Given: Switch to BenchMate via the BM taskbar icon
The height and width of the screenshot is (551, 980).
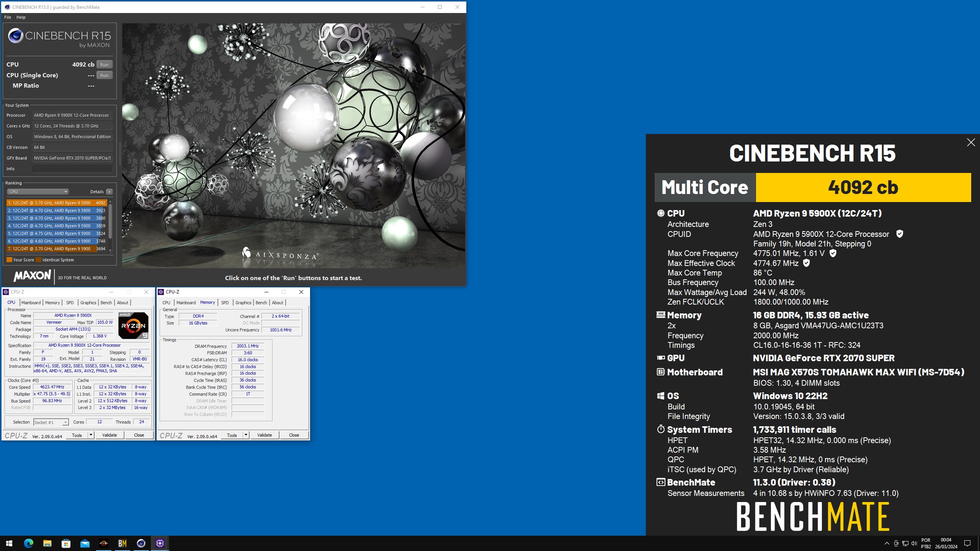Looking at the screenshot, I should coord(122,543).
